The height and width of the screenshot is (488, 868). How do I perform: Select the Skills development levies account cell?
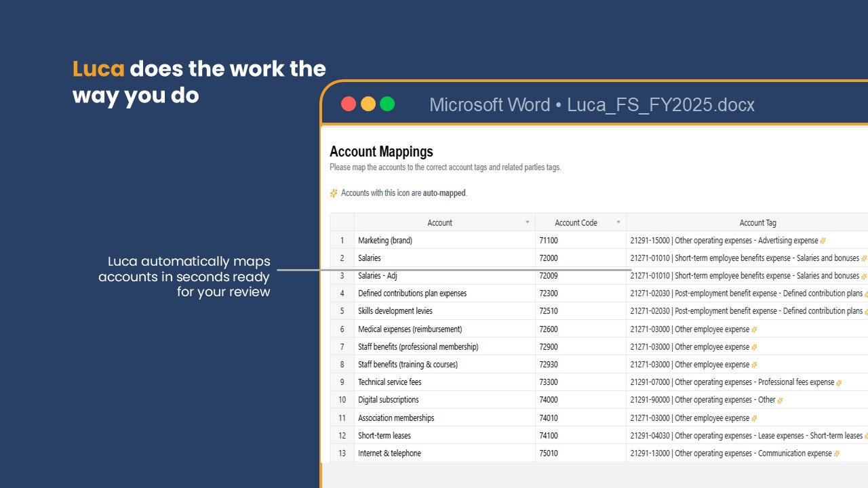pos(395,311)
